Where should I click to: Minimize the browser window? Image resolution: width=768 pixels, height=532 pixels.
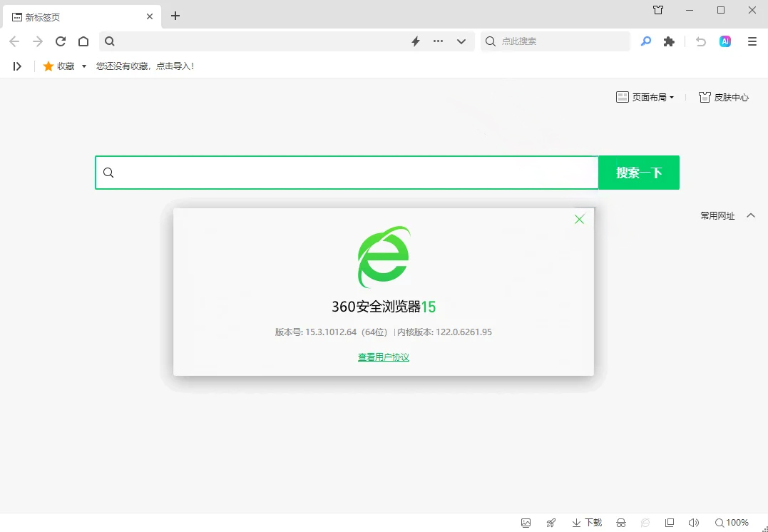(x=690, y=10)
